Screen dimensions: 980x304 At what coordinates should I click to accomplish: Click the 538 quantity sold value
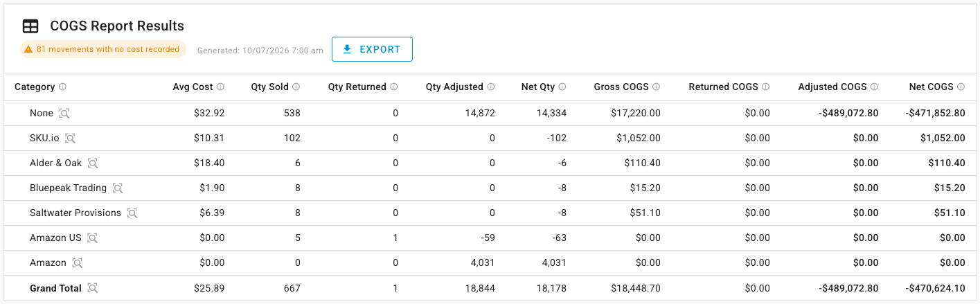[292, 113]
